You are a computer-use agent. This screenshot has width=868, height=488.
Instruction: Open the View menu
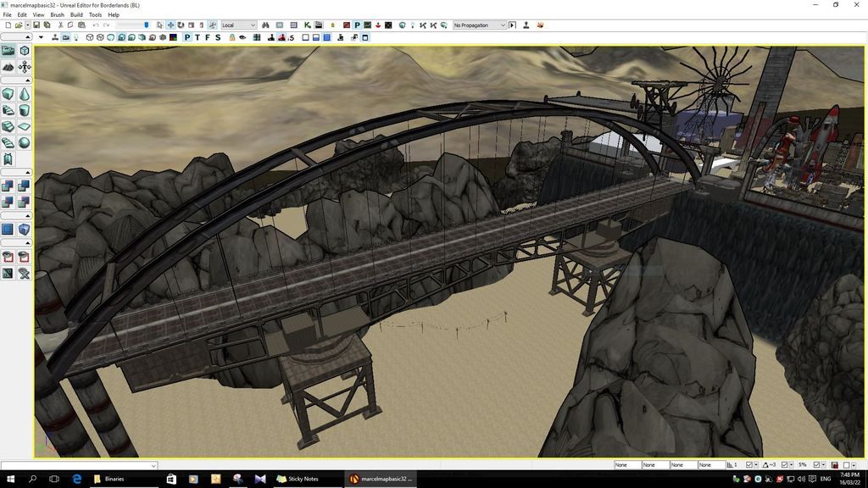(39, 15)
